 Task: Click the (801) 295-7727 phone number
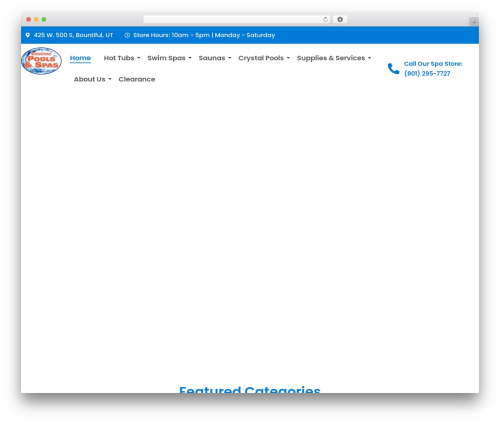click(x=427, y=73)
